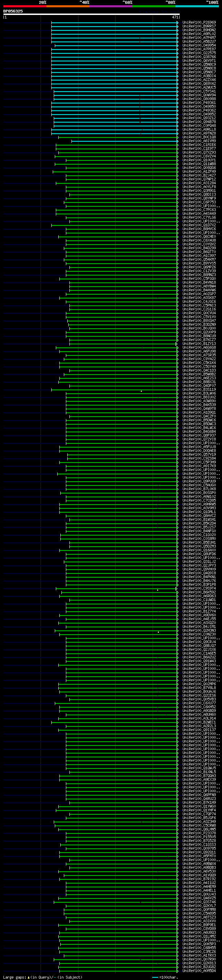The height and width of the screenshot is (980, 222).
Task: Select the UniRef100_O22575 label
Action: tap(199, 53)
